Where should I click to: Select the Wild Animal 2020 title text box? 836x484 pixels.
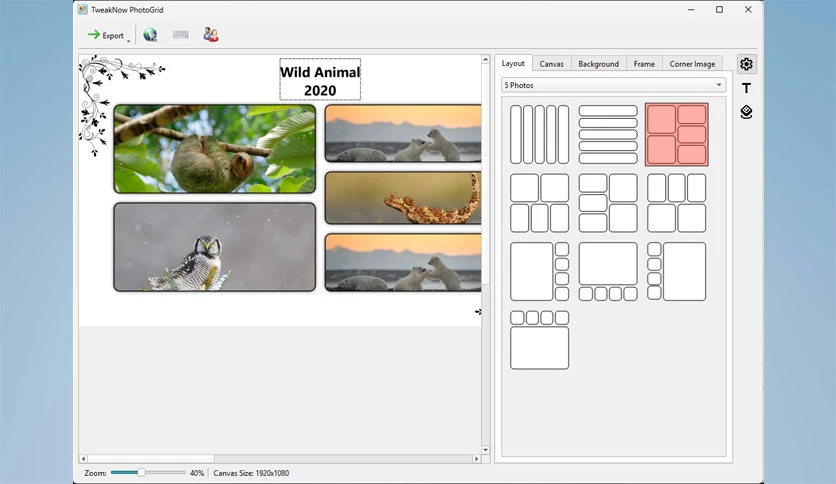tap(320, 79)
